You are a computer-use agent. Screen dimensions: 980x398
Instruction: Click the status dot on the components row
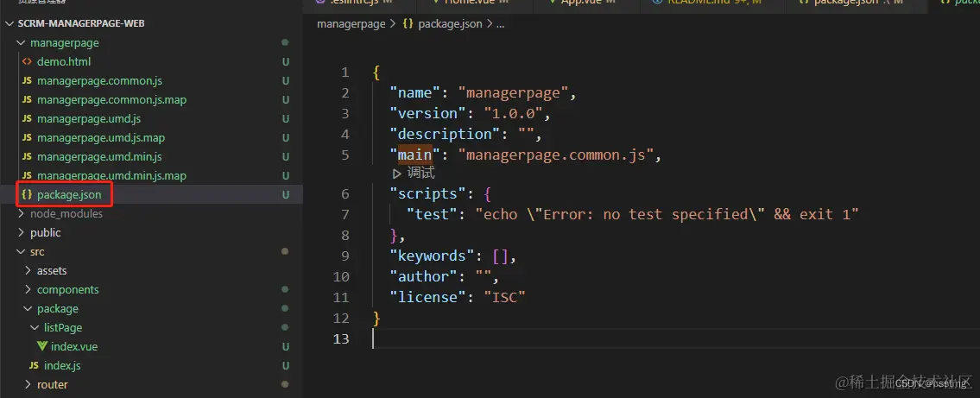(x=285, y=289)
